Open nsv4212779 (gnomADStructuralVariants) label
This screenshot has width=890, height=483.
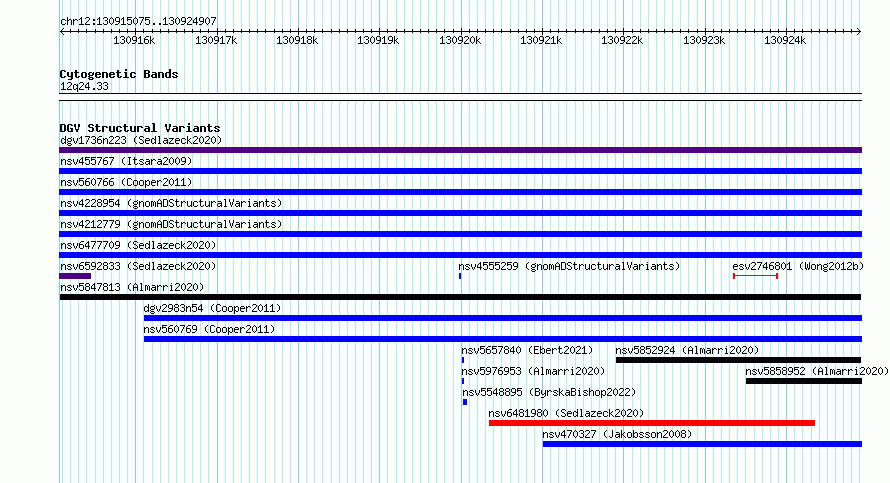(x=171, y=224)
